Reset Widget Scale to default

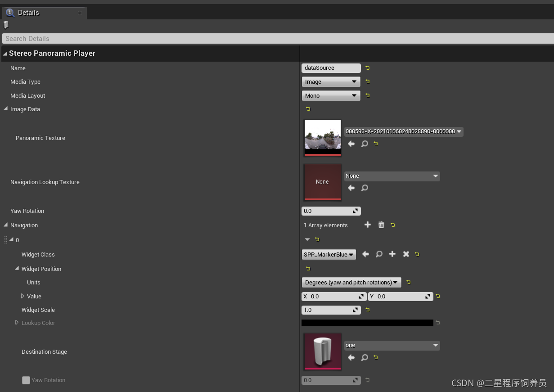tap(367, 310)
